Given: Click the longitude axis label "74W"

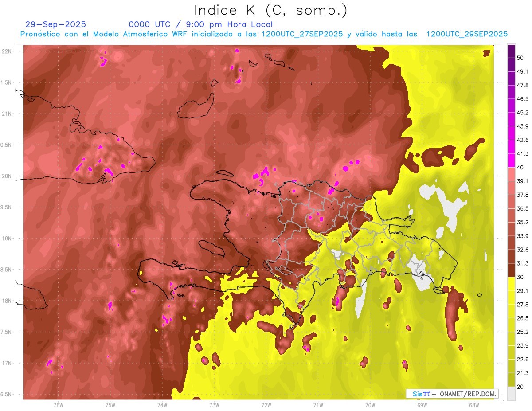Looking at the screenshot, I should [x=162, y=405].
